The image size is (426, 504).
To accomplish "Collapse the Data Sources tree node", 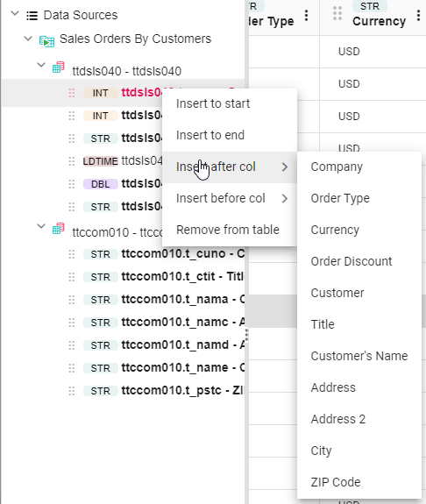I will (15, 13).
